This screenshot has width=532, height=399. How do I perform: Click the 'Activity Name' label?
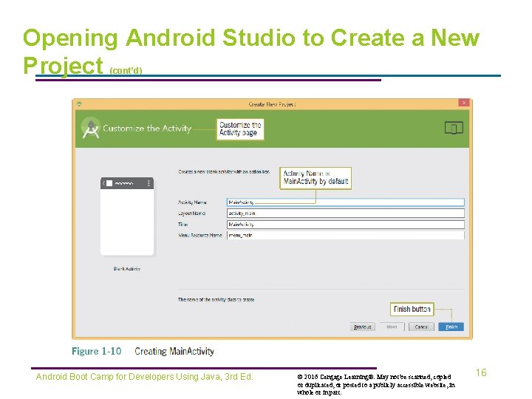point(192,202)
